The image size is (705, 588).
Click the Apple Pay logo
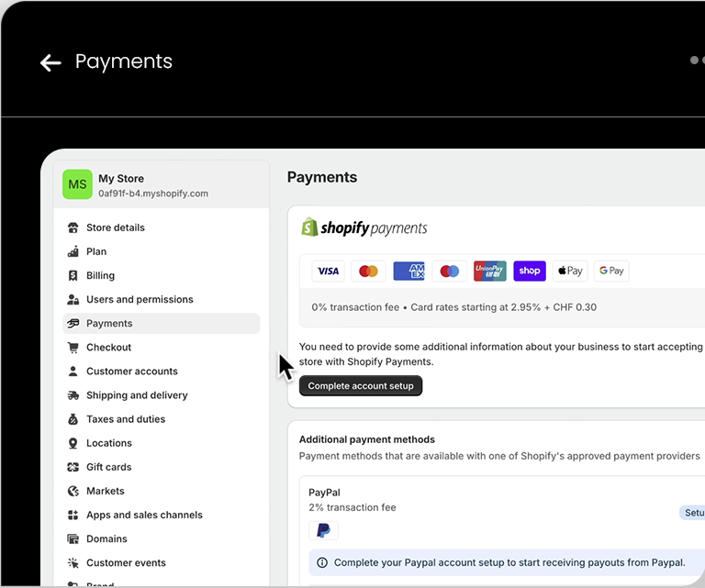click(x=570, y=271)
